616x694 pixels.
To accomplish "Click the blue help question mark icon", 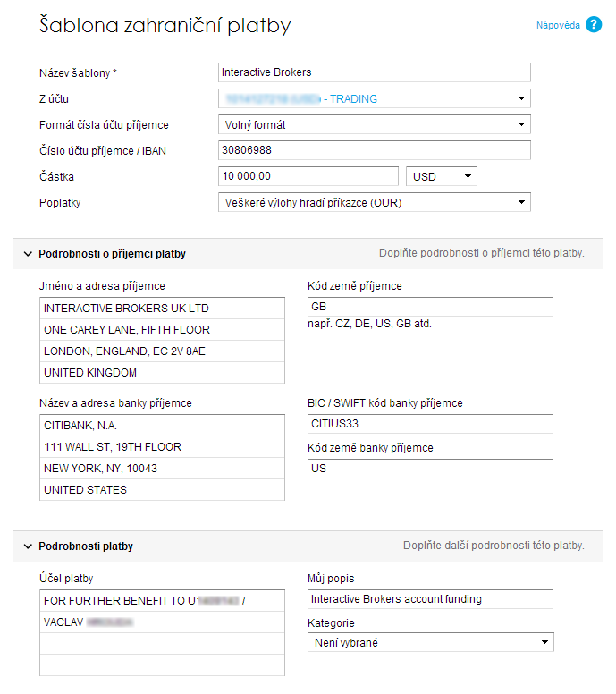I will point(594,25).
